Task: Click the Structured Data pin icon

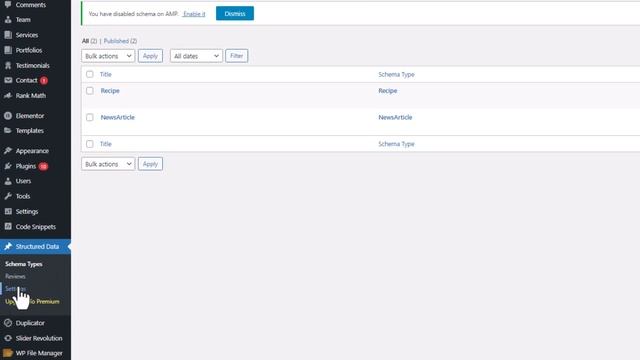Action: pos(8,247)
